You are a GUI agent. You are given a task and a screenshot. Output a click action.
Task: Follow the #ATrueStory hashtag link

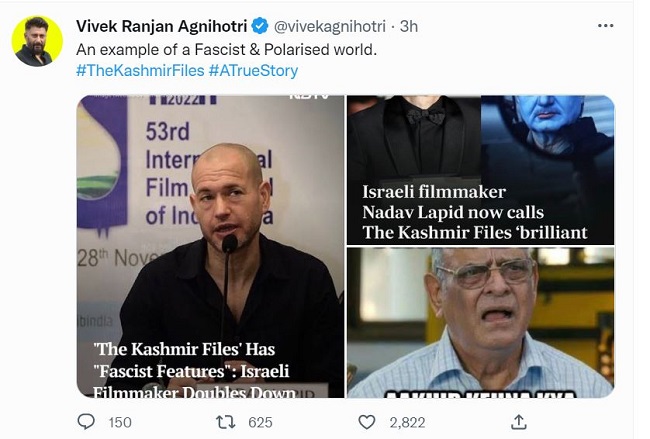253,71
